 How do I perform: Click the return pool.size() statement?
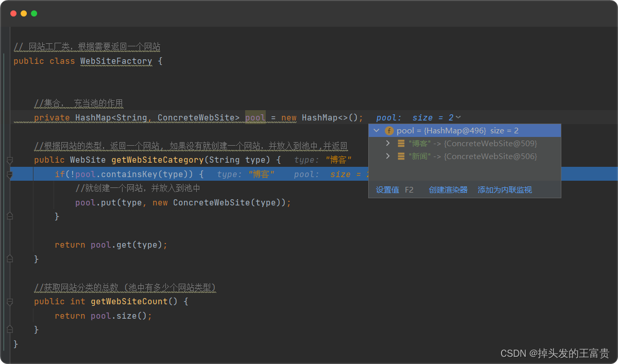pos(104,316)
